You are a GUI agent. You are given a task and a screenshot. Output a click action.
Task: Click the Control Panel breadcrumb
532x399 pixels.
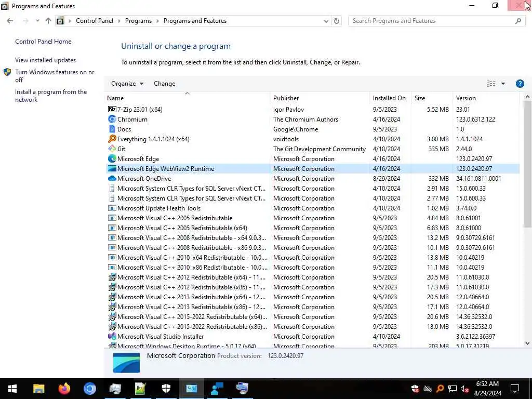click(95, 21)
